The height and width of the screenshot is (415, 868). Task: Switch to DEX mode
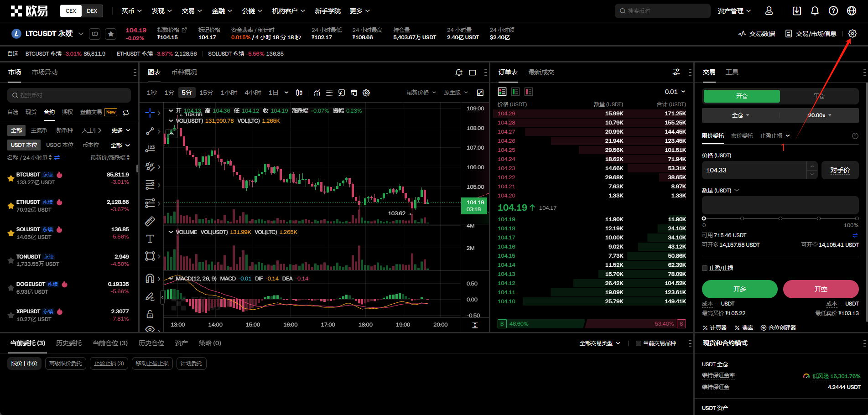[x=92, y=11]
